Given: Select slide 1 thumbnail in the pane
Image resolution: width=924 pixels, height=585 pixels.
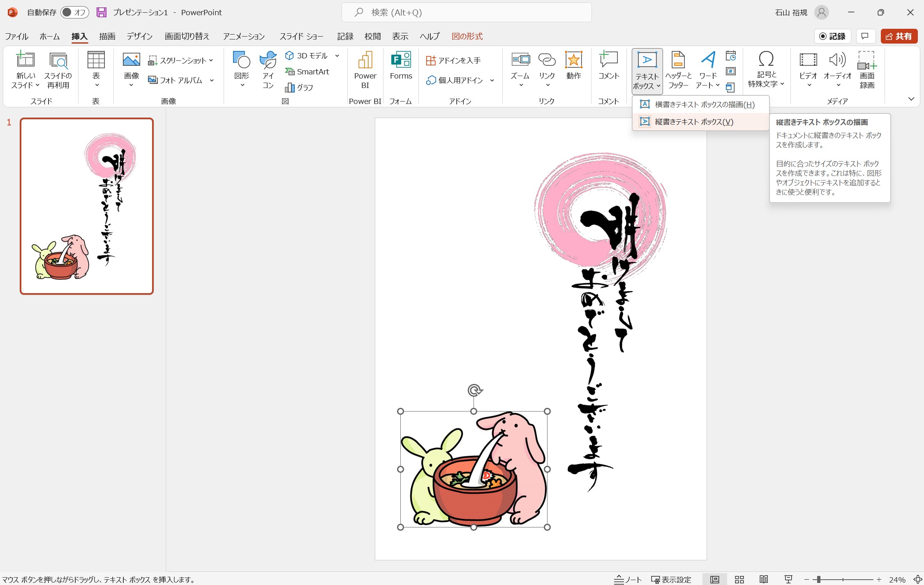Looking at the screenshot, I should tap(86, 207).
